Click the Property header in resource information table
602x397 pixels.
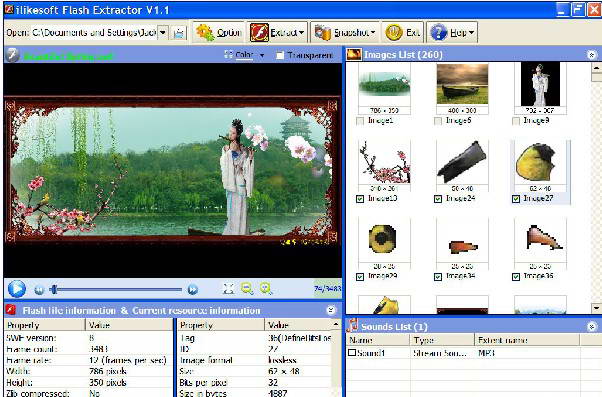point(221,325)
